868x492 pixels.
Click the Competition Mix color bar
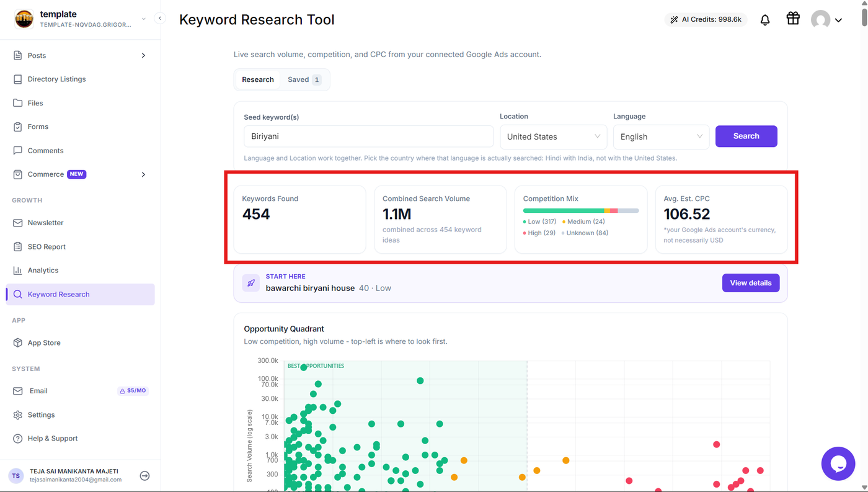click(581, 211)
